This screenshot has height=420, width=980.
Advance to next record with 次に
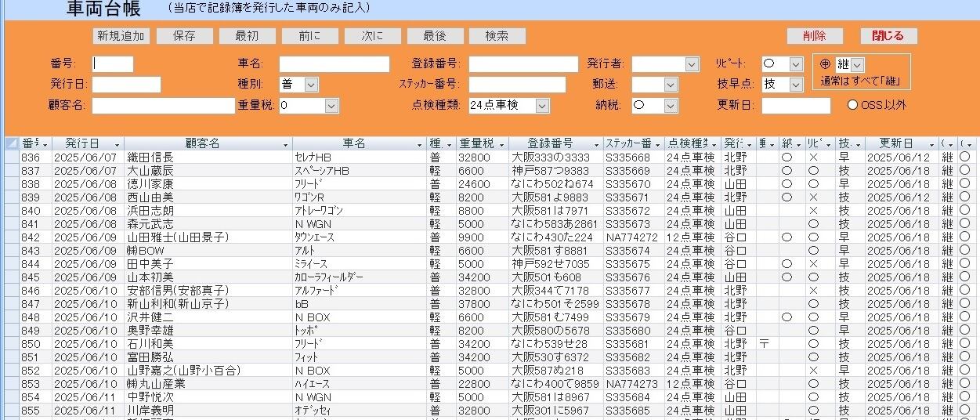pyautogui.click(x=372, y=36)
